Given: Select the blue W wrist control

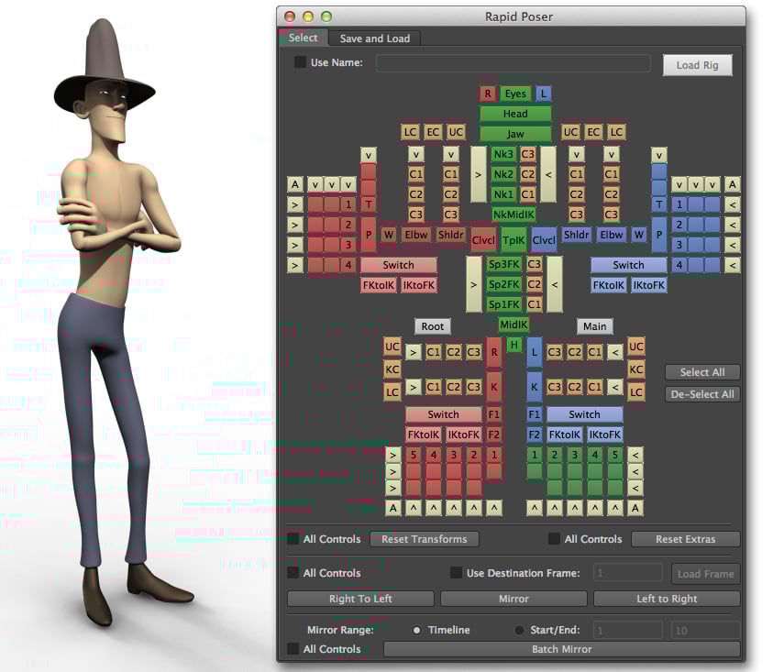Looking at the screenshot, I should point(638,235).
